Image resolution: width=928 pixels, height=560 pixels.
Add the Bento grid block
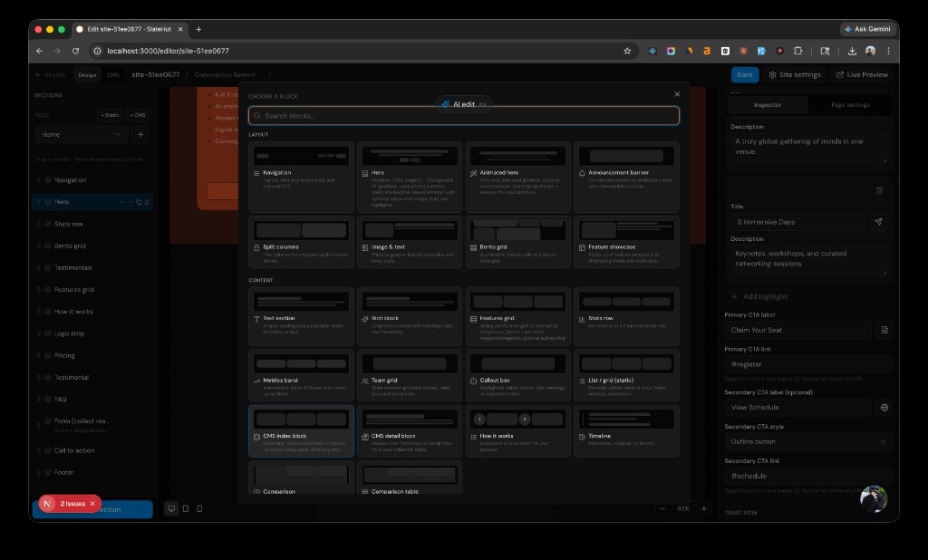click(517, 241)
